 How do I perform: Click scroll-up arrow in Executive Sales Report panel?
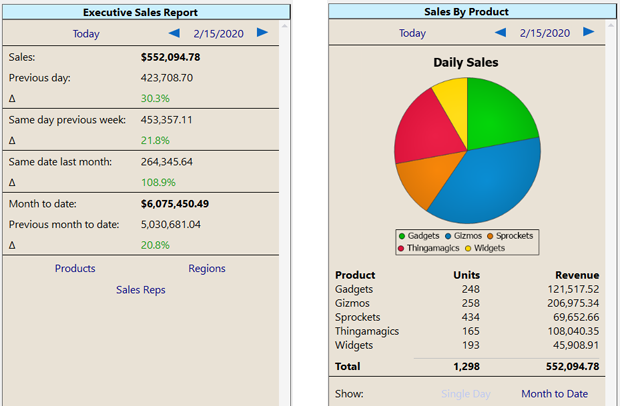(x=286, y=27)
